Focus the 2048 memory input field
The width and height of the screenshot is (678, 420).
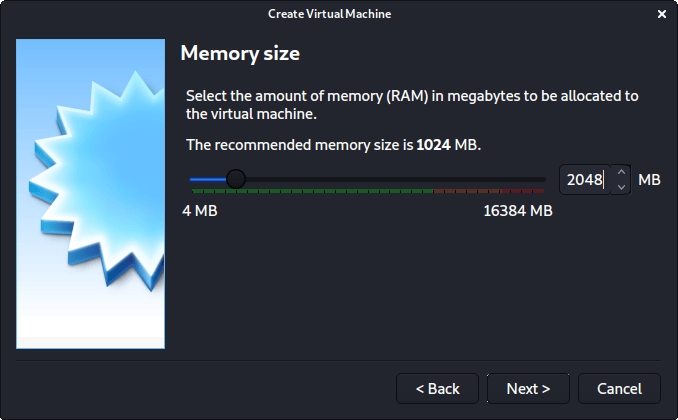584,180
